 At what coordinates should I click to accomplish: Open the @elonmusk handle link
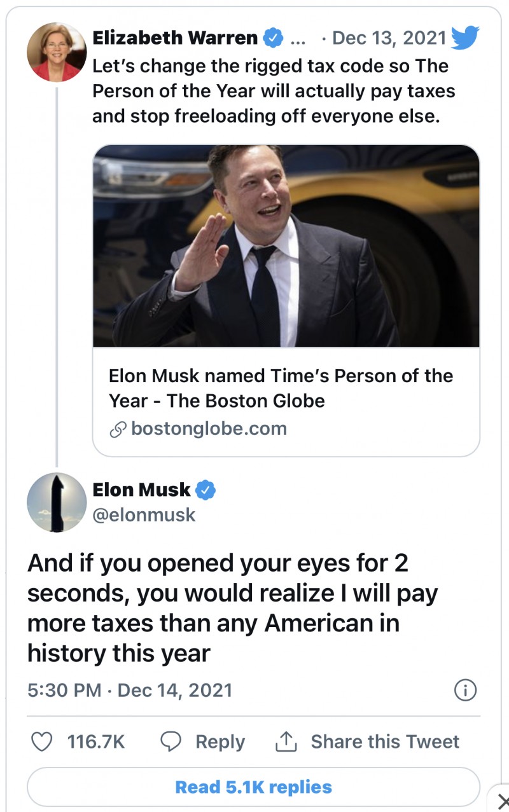[144, 514]
